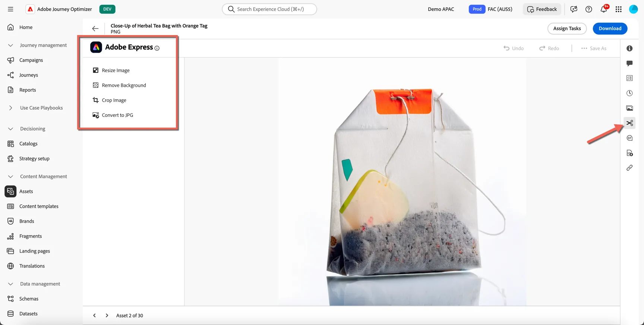Screen dimensions: 644x325
Task: Click the asset title 'Close-Up of Herbal Tea Bag'
Action: pyautogui.click(x=159, y=26)
